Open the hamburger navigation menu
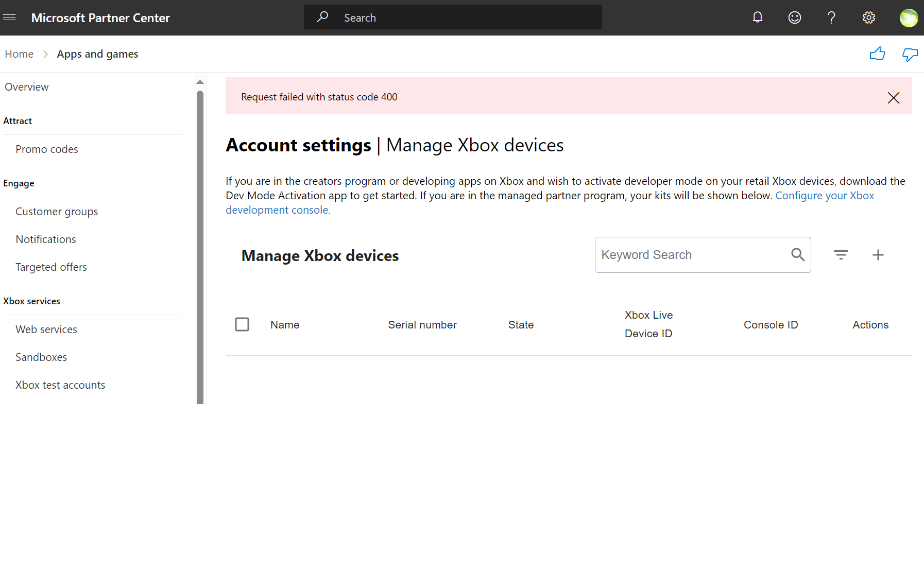924x572 pixels. 9,18
